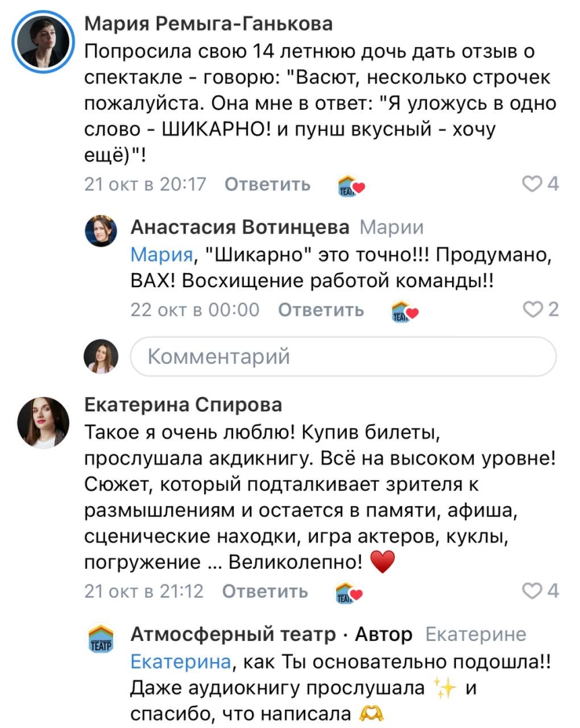
Task: Click the blue Екатерина mention in theater reply
Action: tap(180, 662)
